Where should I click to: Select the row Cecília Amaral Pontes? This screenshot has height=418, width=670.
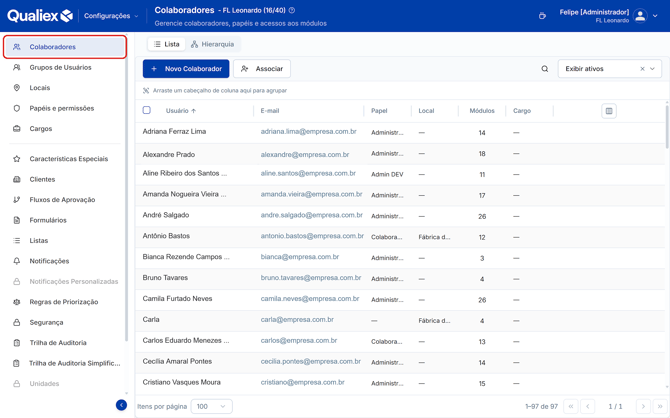400,362
